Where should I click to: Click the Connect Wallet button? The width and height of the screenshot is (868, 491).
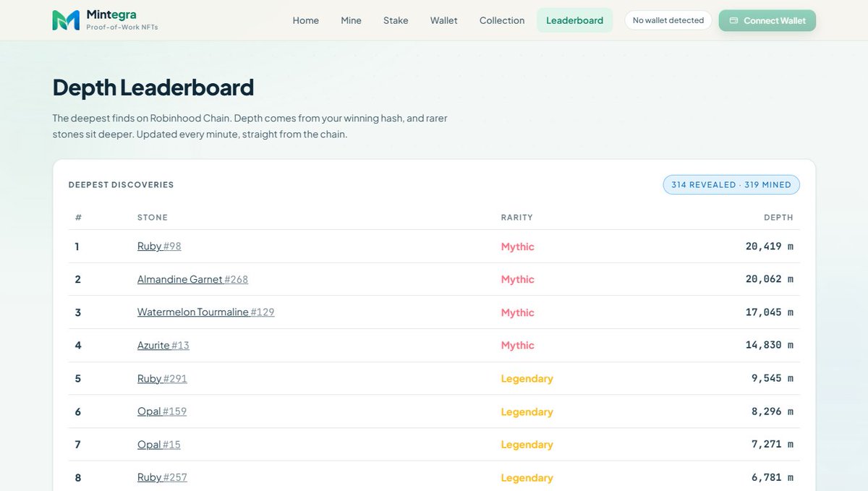(767, 20)
